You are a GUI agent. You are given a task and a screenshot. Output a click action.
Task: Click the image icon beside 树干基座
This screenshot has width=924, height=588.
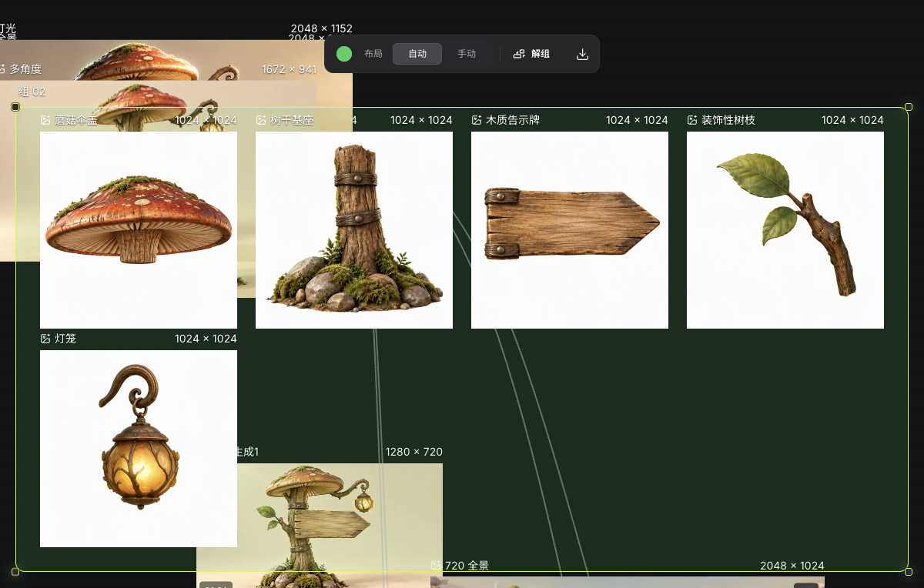coord(261,120)
